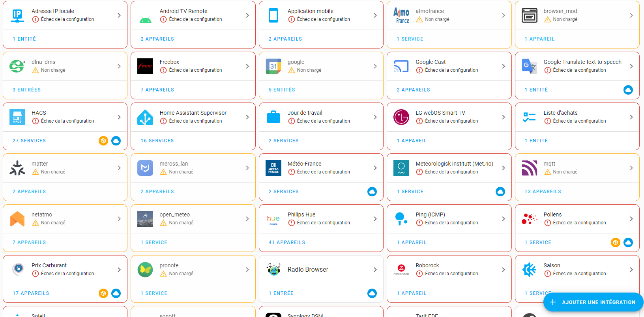The image size is (644, 317).
Task: Open '5 ENTITÉS' under google
Action: click(282, 90)
